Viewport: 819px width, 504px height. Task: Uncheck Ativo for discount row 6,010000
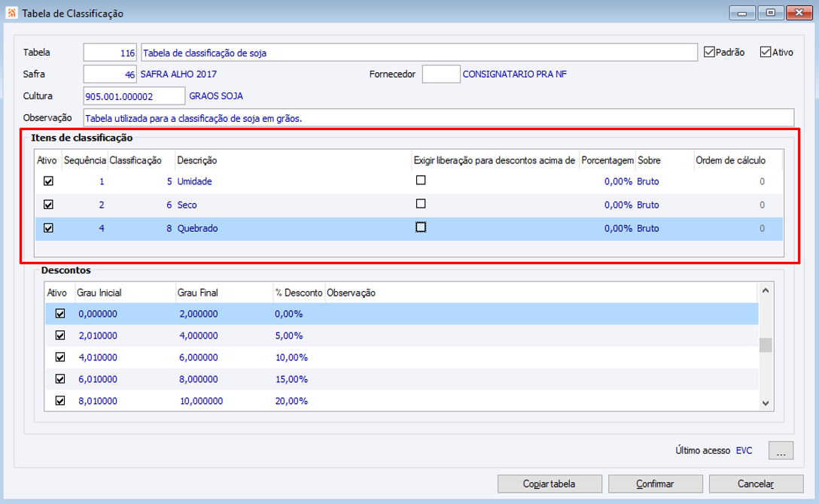pyautogui.click(x=60, y=379)
